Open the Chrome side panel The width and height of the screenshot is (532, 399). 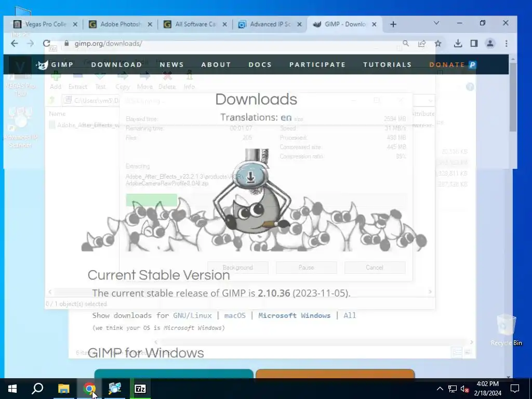coord(474,44)
